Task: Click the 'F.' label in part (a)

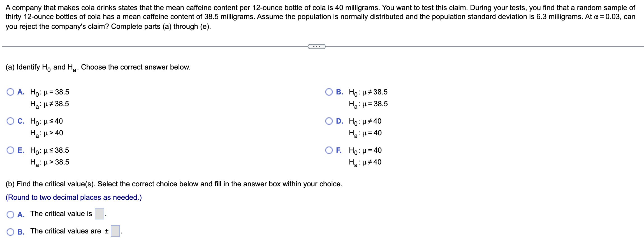Action: point(339,150)
